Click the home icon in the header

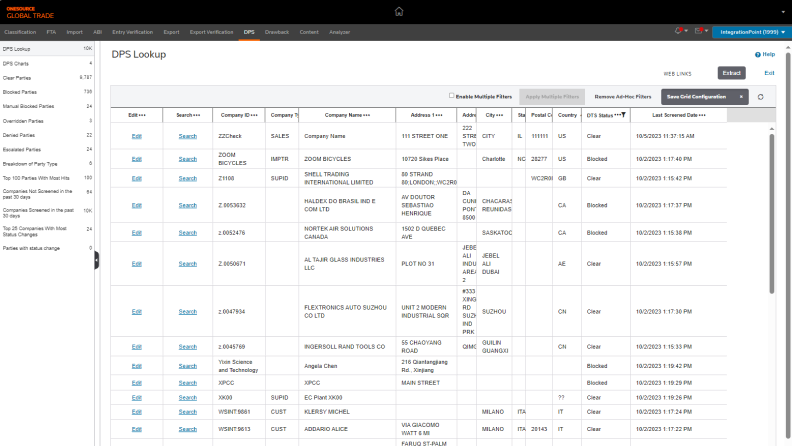[x=399, y=12]
